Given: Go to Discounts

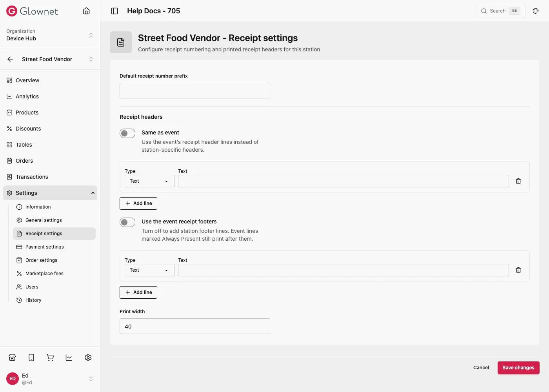Looking at the screenshot, I should 50,129.
